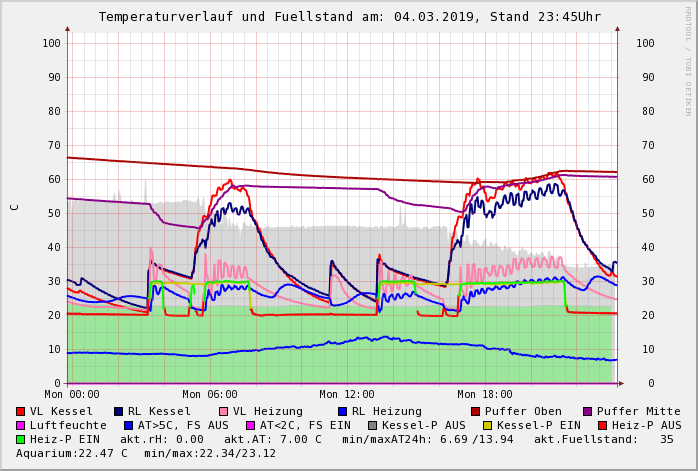Select the purple Puffer Mitte legend swatch
Screen dimensions: 698x471
587,411
